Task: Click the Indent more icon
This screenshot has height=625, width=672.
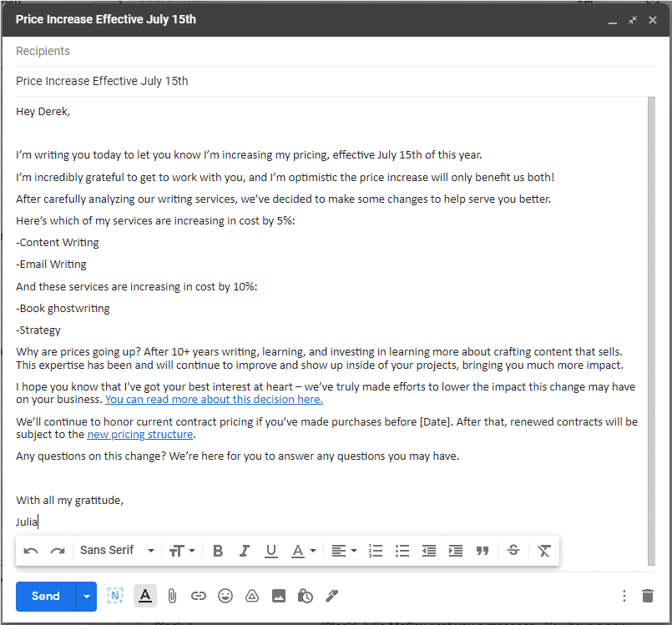Action: coord(456,551)
